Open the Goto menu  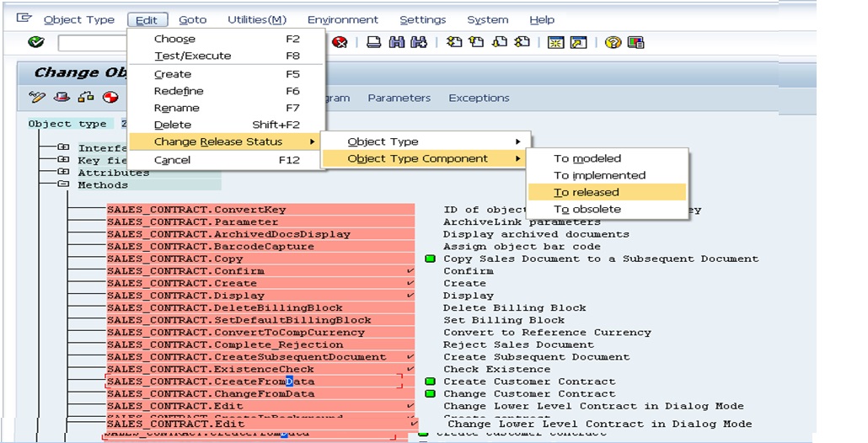click(x=193, y=20)
